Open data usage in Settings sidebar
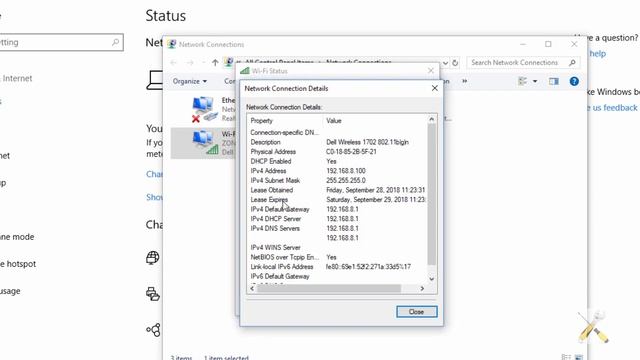This screenshot has width=640, height=360. 10,291
